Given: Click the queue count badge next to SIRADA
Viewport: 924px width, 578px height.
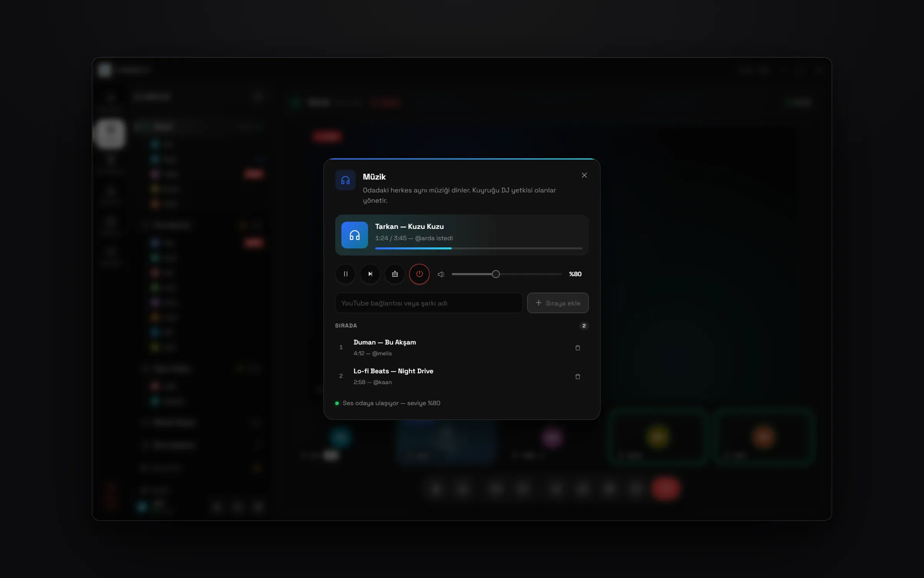Looking at the screenshot, I should click(x=584, y=326).
